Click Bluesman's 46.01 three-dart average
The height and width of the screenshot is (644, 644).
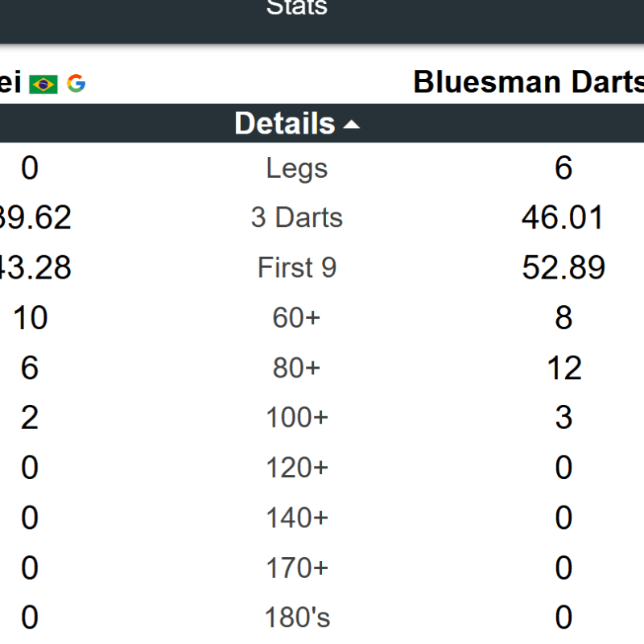(563, 217)
